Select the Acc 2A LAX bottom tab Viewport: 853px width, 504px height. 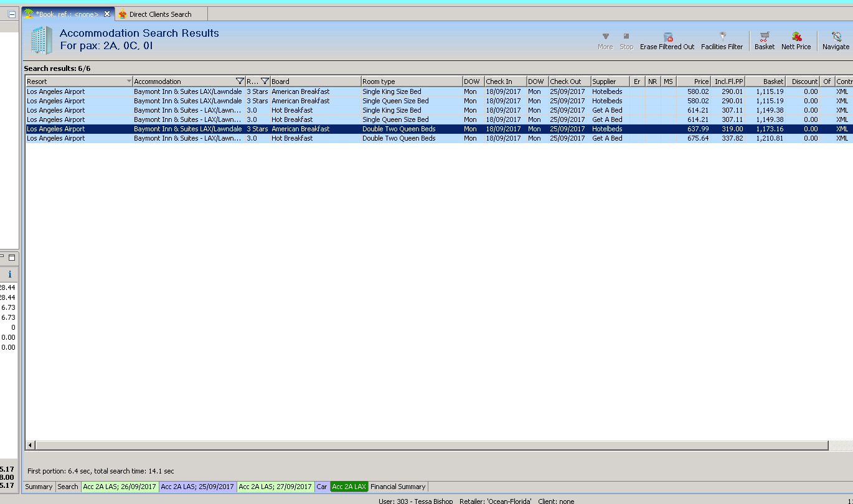pyautogui.click(x=349, y=487)
